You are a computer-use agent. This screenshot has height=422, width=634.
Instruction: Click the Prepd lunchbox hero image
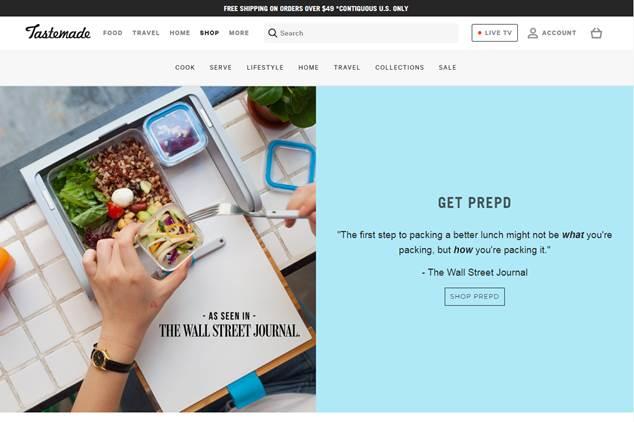click(x=158, y=249)
